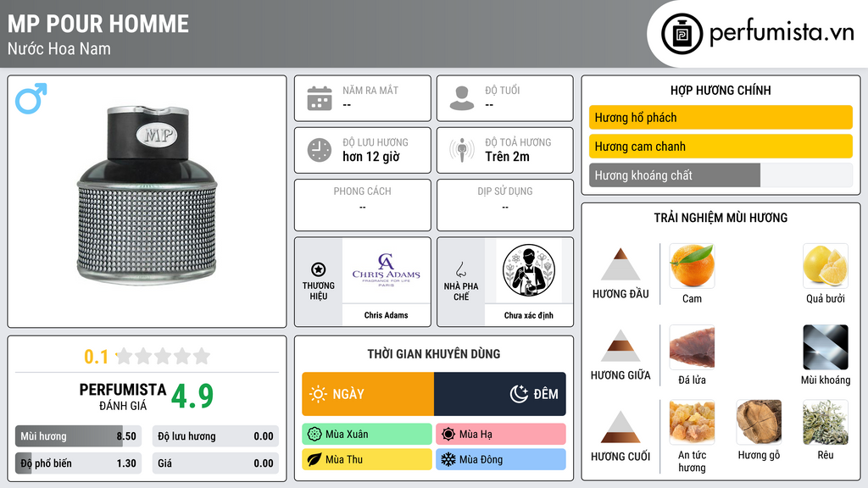Click the MP Pour Homme bottle image
Screen dimensions: 868x488
coord(147,195)
